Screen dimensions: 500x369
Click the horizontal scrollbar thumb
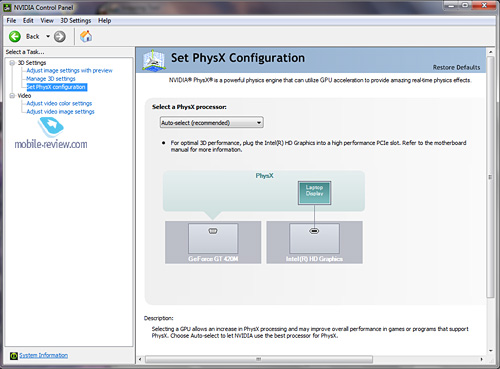point(259,359)
